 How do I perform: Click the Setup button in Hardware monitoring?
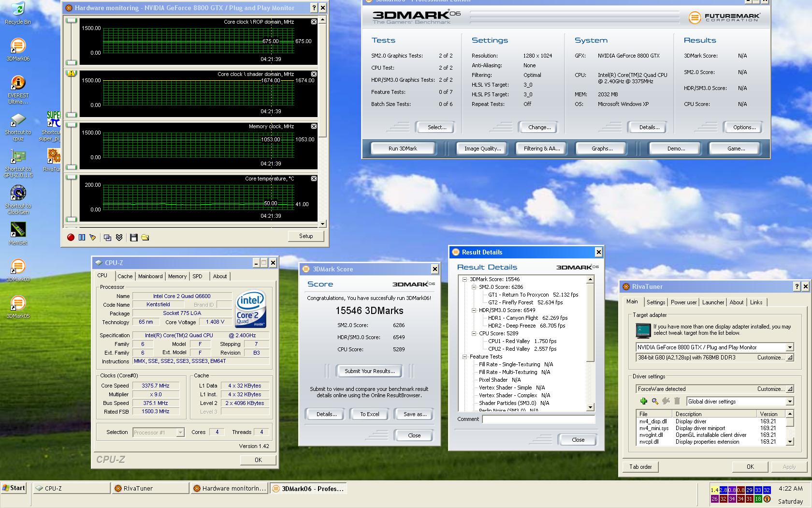[x=306, y=236]
